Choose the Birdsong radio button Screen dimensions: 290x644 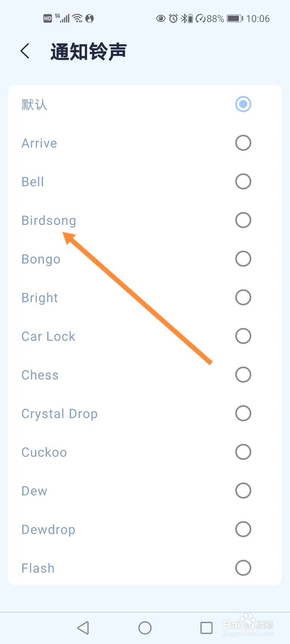[243, 220]
